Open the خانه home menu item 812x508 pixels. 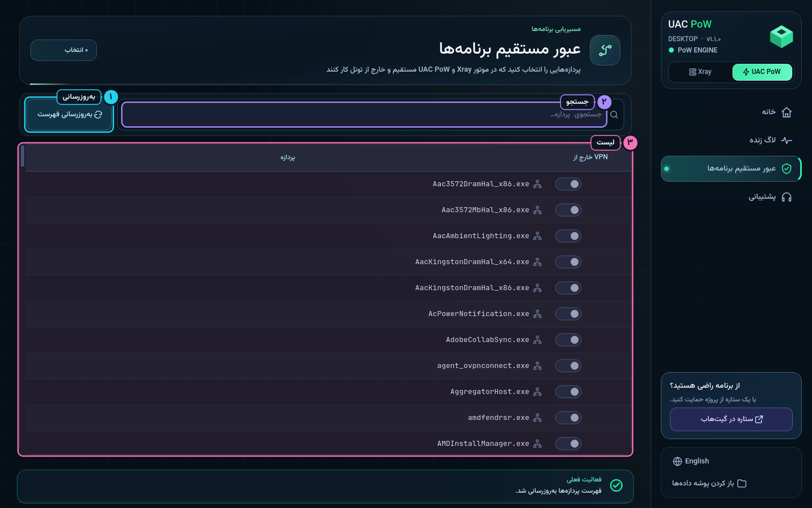(x=731, y=112)
